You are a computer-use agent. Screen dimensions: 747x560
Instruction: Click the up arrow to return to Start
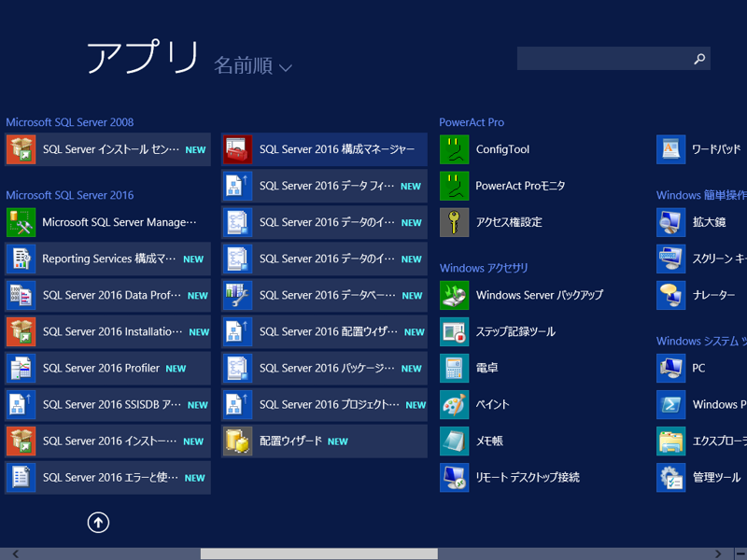pos(98,523)
